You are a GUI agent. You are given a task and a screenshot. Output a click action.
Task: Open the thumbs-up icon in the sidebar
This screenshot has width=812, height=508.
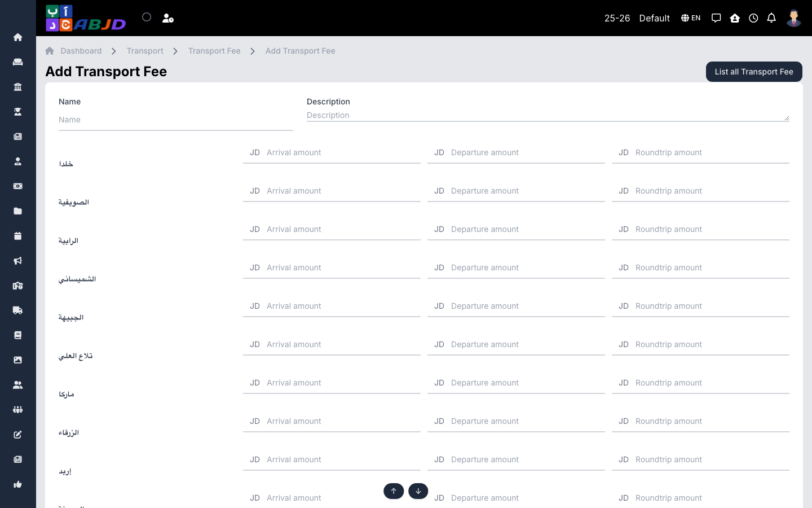coord(18,484)
